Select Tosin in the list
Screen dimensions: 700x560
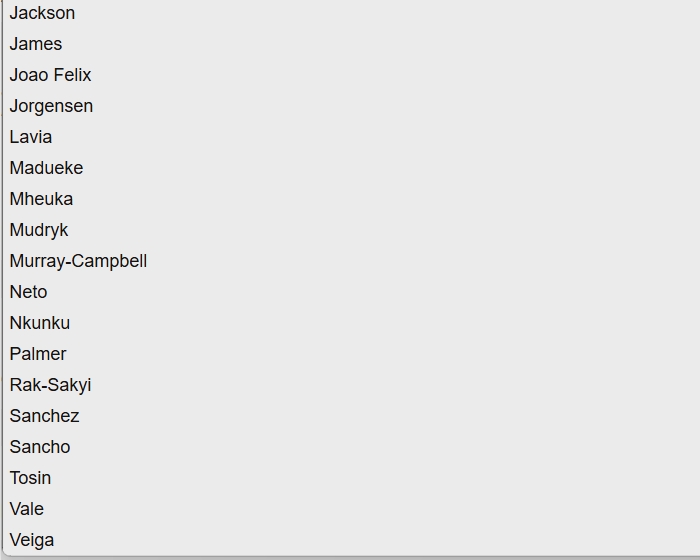(30, 478)
